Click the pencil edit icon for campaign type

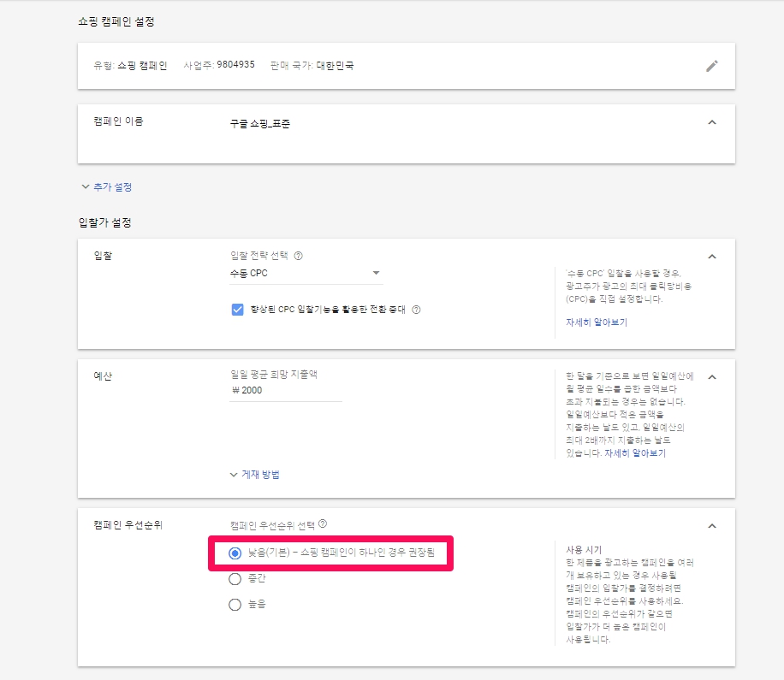pyautogui.click(x=711, y=66)
